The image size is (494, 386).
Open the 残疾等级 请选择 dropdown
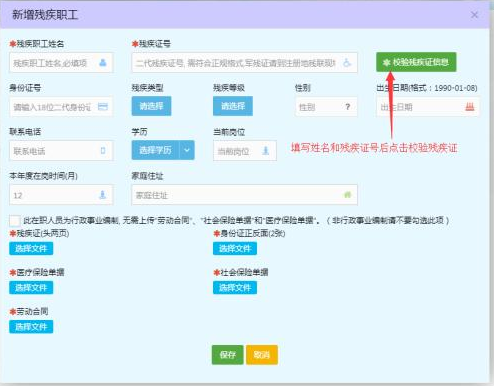tap(233, 106)
